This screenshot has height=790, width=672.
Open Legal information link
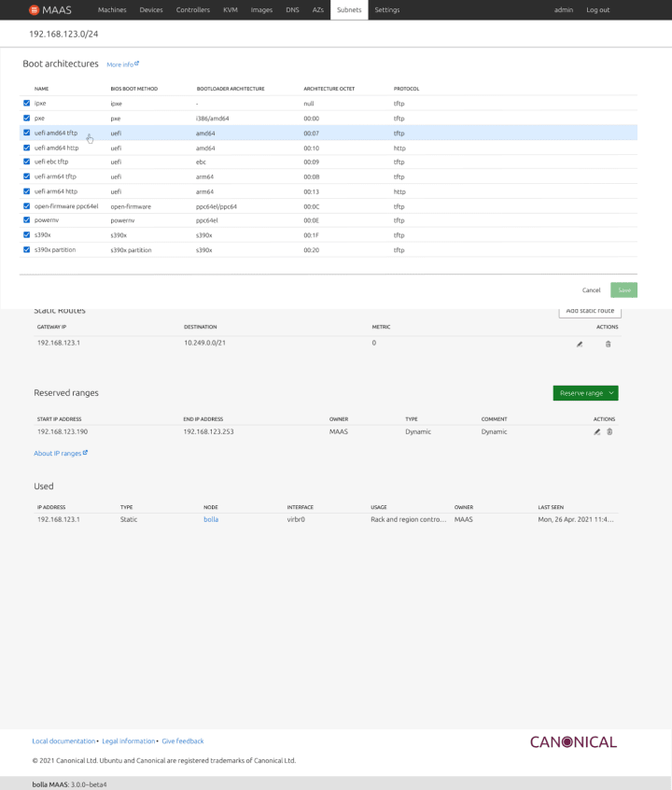click(129, 741)
